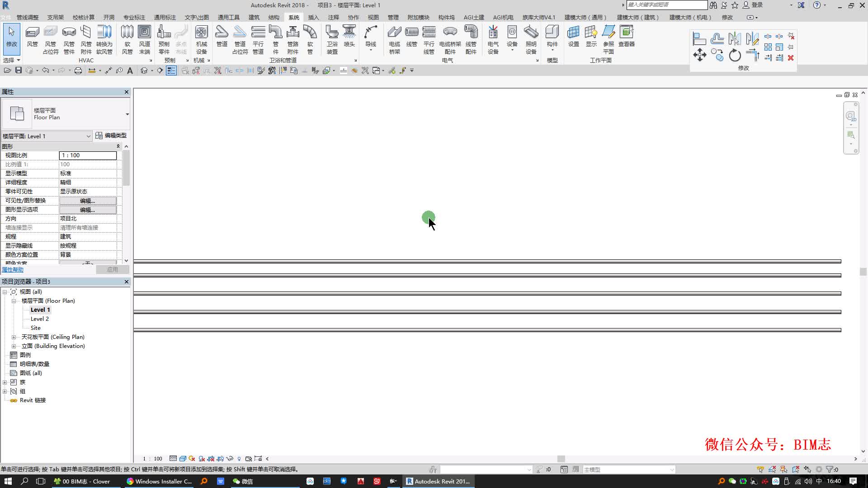Toggle visual style in view control bar
Screen dimensions: 868x488
pos(183,459)
